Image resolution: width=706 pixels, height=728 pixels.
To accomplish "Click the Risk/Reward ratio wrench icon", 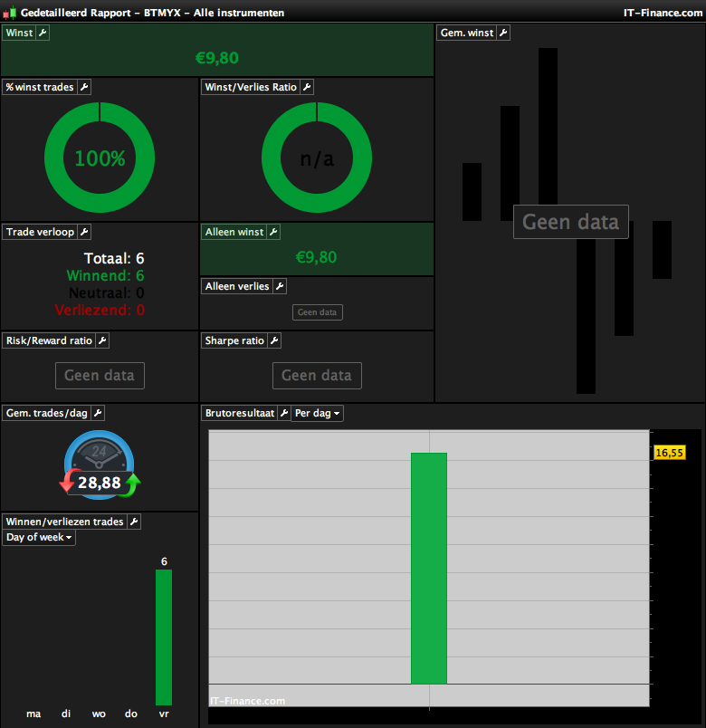I will 102,340.
